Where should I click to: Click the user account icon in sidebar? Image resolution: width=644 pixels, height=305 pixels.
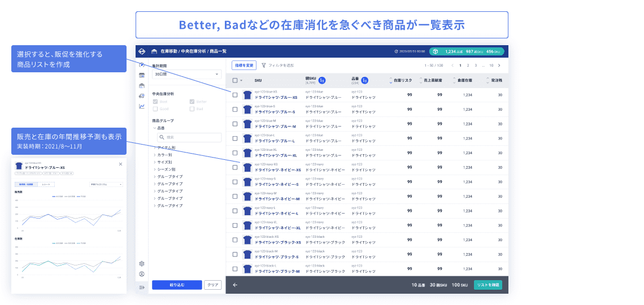[x=141, y=274]
